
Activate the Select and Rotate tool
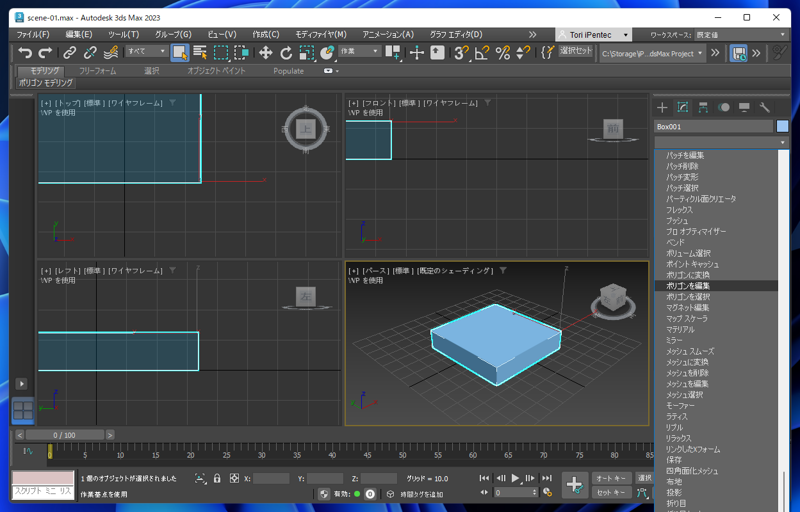point(286,52)
